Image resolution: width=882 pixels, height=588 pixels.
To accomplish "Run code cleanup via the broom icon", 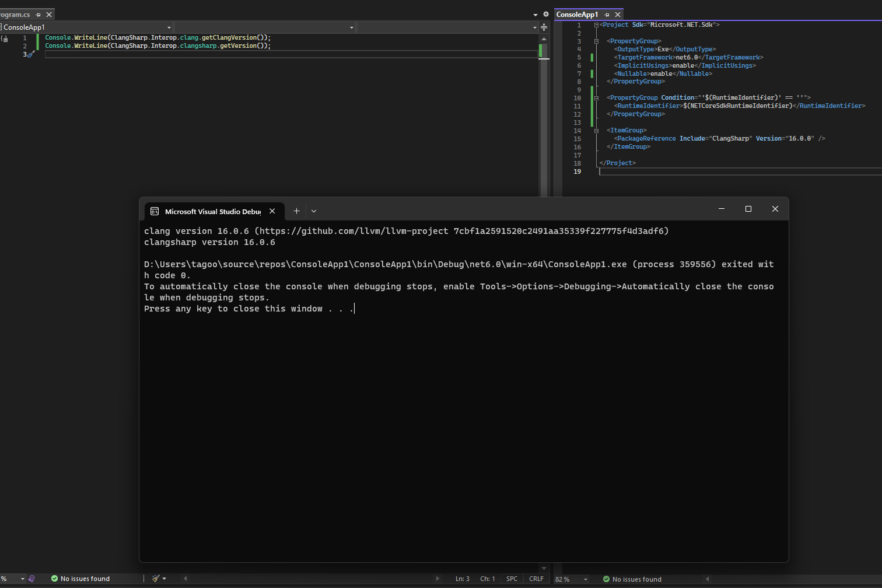I will pos(155,578).
